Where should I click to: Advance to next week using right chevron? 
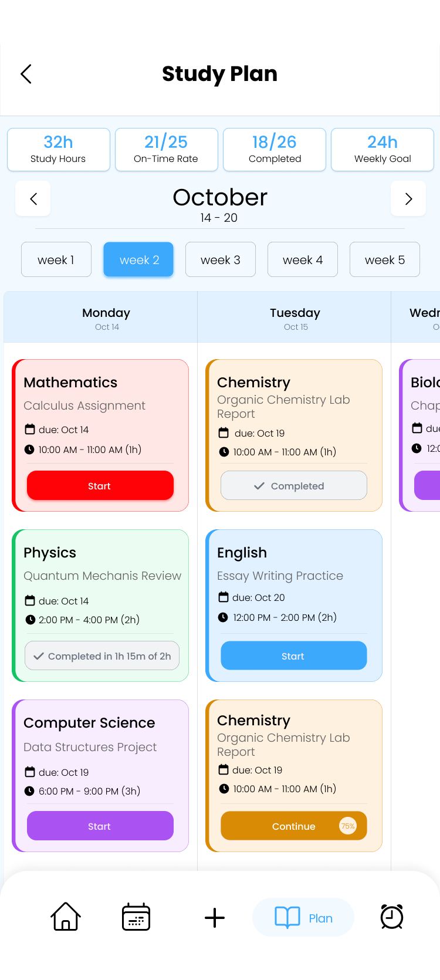coord(408,198)
